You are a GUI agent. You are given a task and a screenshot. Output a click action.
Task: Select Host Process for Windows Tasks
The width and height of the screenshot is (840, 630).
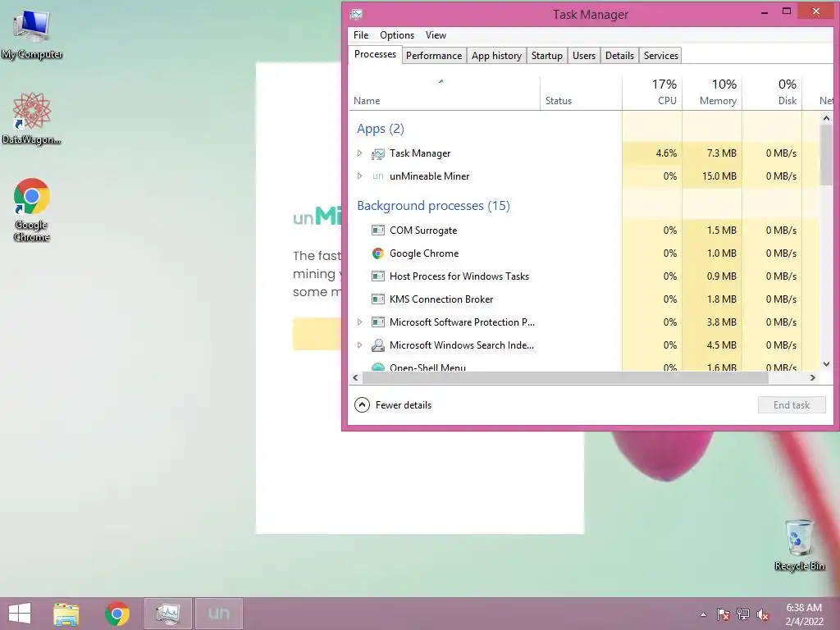(459, 276)
